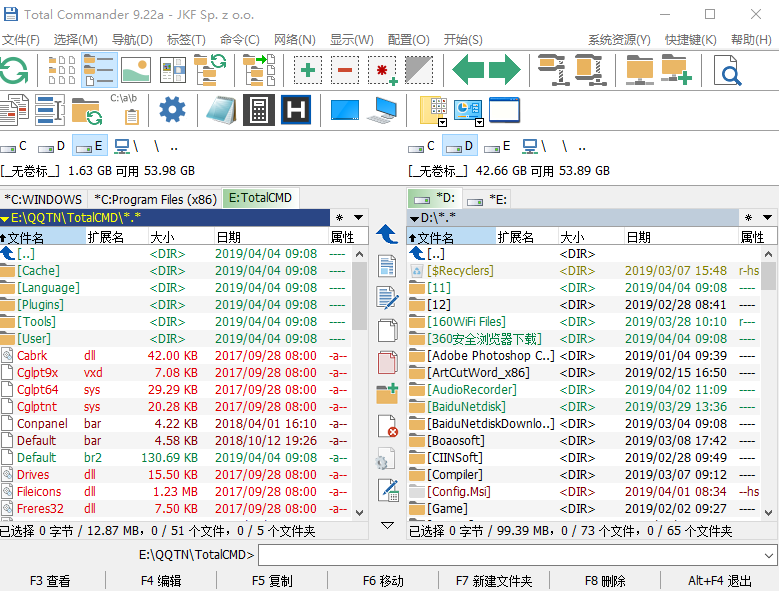Screen dimensions: 779x591
Task: Click F7 新建文件夹 button
Action: click(494, 581)
